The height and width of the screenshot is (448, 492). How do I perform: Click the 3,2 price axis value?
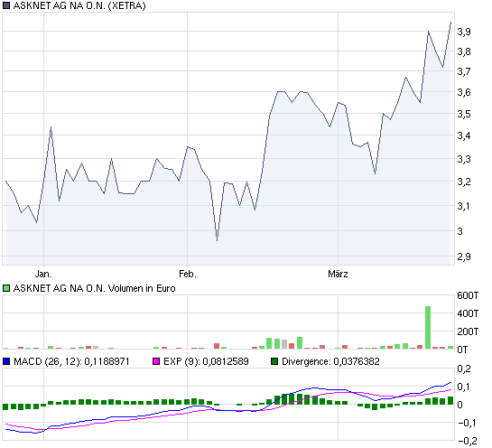coord(464,182)
